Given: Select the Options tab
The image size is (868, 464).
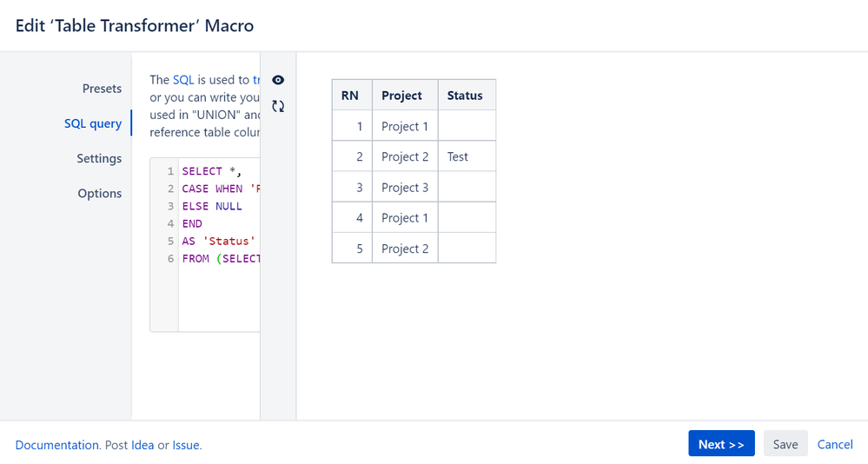Looking at the screenshot, I should coord(100,193).
